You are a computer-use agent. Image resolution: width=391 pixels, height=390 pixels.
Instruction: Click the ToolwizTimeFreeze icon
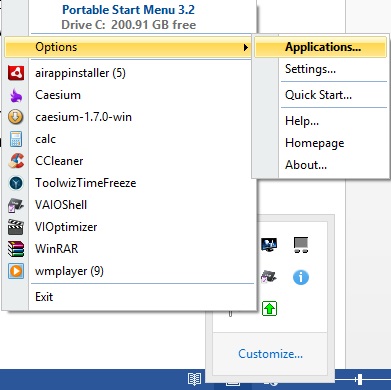coord(16,183)
